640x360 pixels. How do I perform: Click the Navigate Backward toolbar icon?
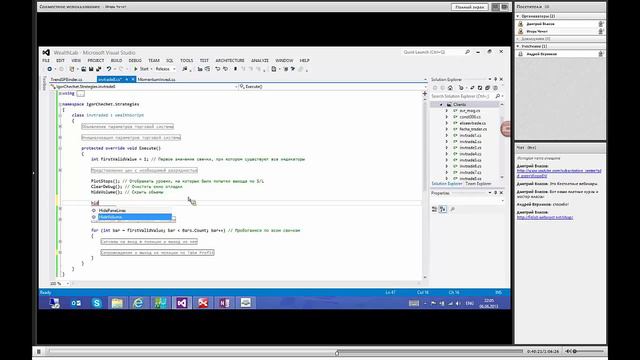point(50,69)
